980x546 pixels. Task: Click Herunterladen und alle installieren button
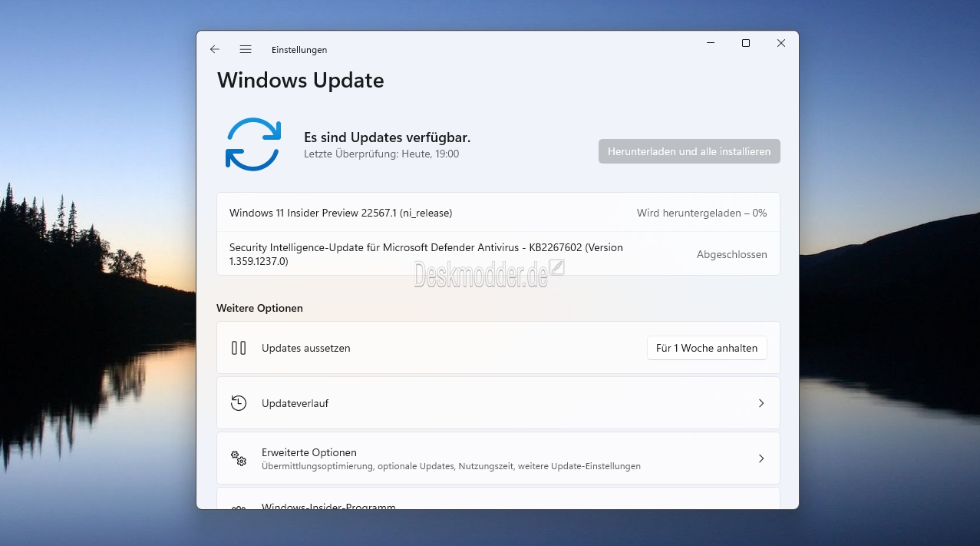pos(689,151)
